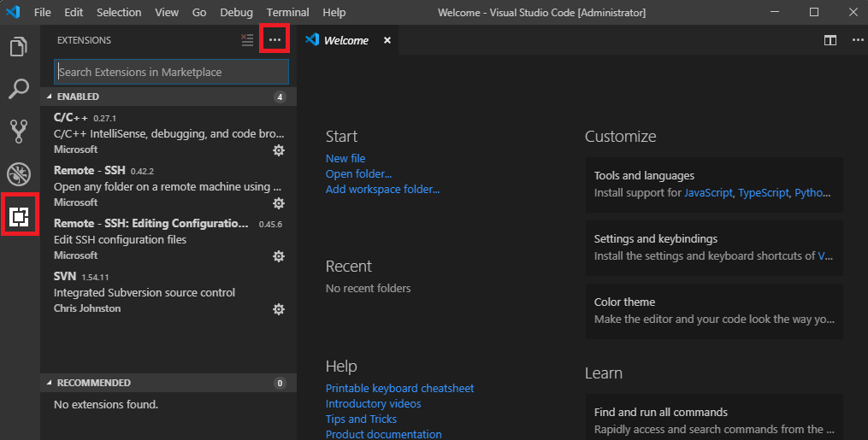Click the TypeScript language link
This screenshot has height=440, width=868.
pos(764,192)
